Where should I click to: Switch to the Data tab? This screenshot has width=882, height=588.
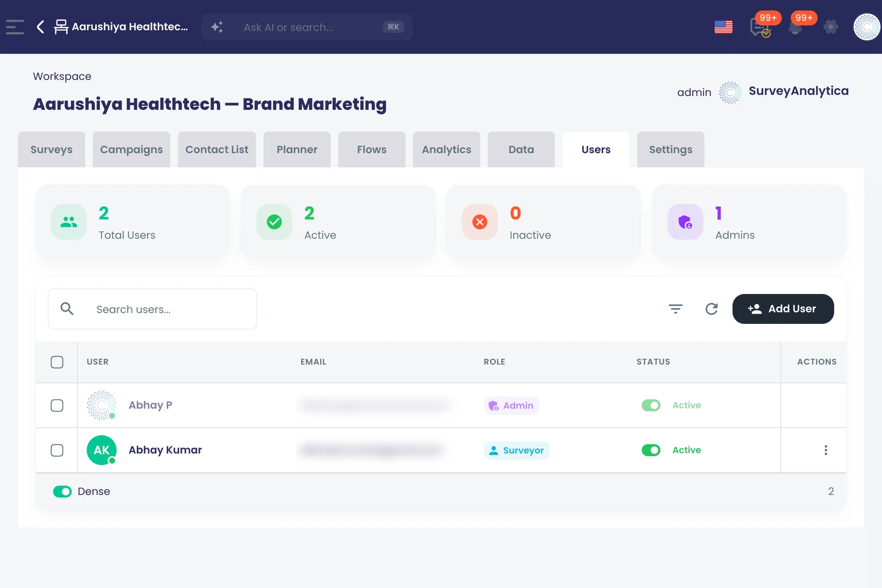[x=521, y=149]
